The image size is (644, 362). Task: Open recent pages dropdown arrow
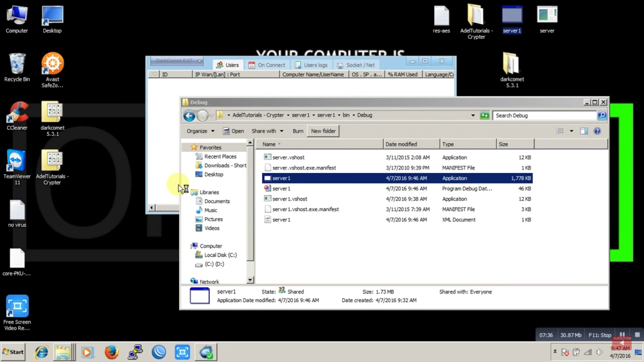click(212, 115)
